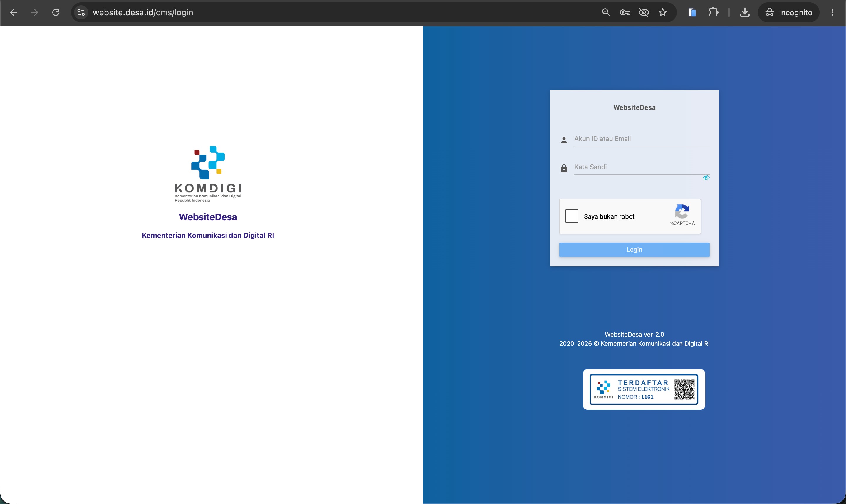This screenshot has height=504, width=846.
Task: Open the password manager key icon
Action: coord(625,13)
